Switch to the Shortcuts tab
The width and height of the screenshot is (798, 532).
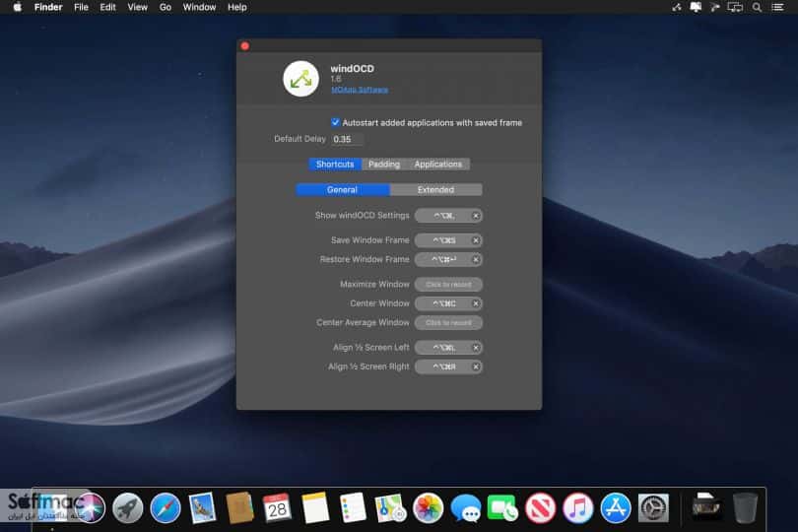(335, 164)
